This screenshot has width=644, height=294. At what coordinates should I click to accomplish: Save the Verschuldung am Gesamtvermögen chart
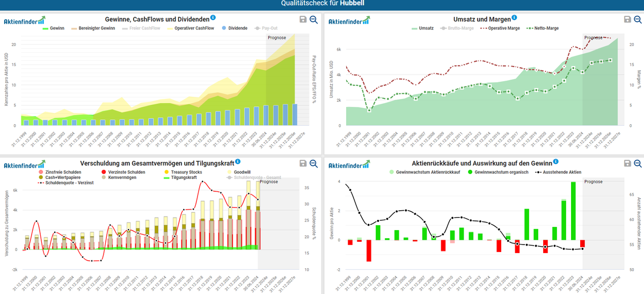[x=303, y=163]
